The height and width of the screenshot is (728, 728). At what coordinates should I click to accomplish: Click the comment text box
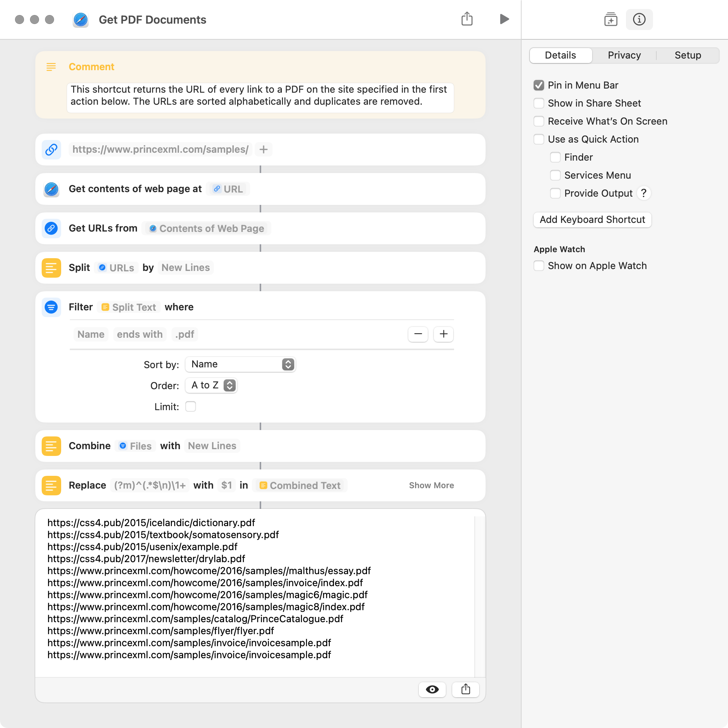(260, 98)
